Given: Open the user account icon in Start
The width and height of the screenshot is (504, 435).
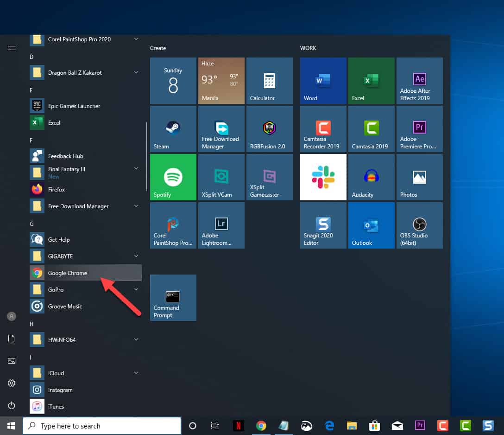Looking at the screenshot, I should (x=12, y=316).
